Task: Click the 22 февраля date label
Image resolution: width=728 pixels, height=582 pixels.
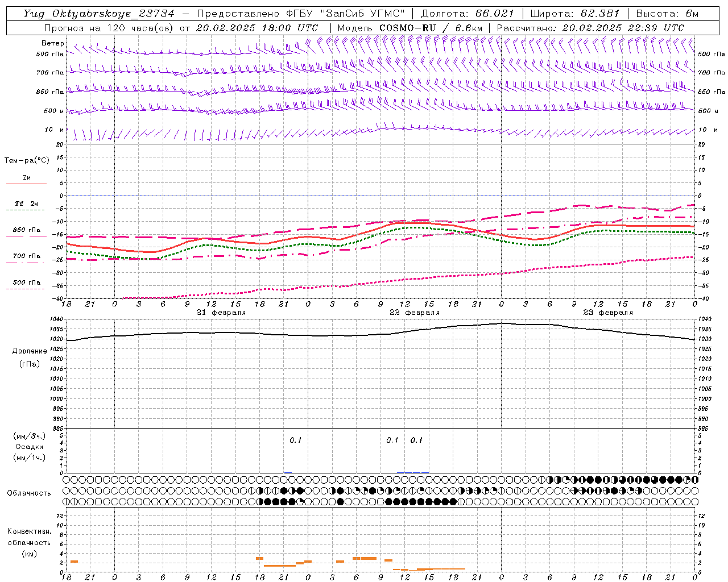Action: pos(415,312)
